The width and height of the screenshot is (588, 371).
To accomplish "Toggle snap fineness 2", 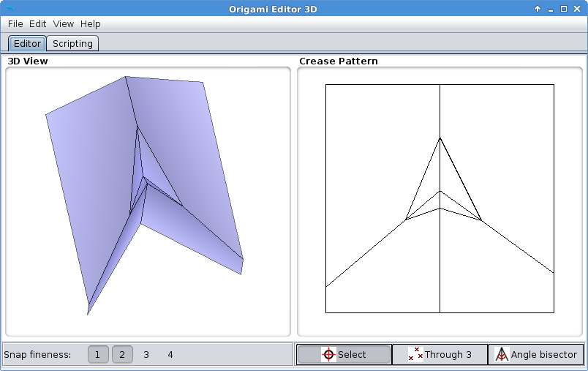I will tap(122, 355).
